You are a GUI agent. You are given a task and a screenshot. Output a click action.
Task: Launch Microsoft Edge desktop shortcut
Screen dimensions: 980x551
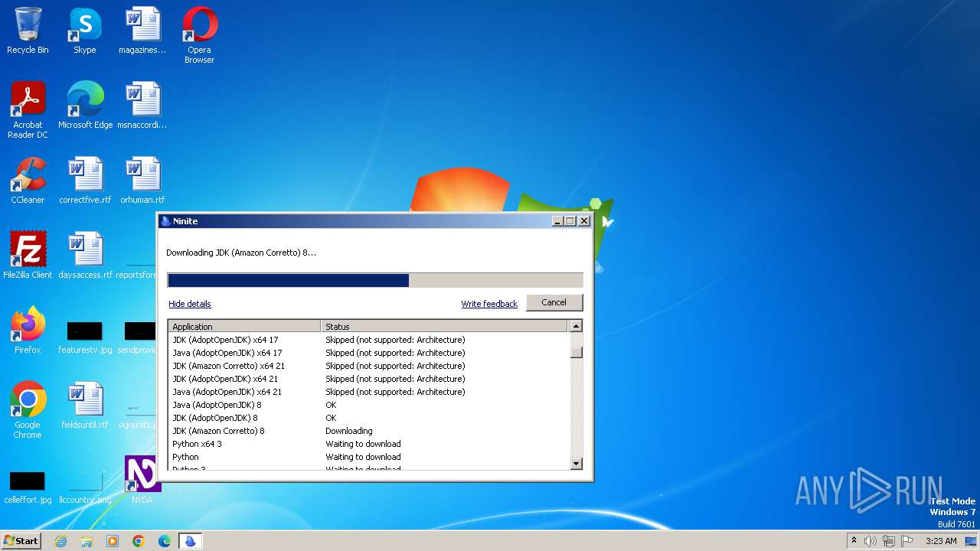click(85, 106)
